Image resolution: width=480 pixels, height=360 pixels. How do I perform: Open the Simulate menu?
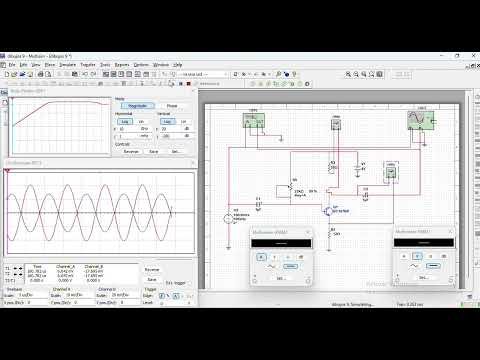pos(67,65)
